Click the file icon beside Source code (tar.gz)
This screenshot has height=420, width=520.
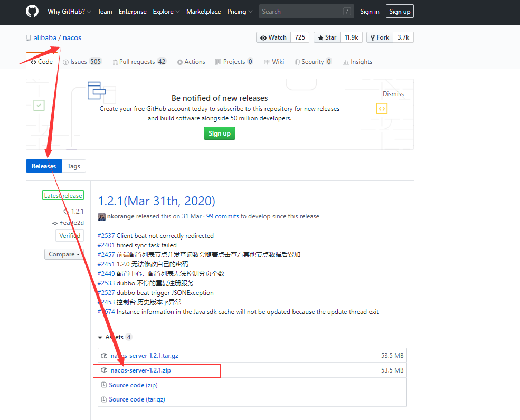pos(104,399)
